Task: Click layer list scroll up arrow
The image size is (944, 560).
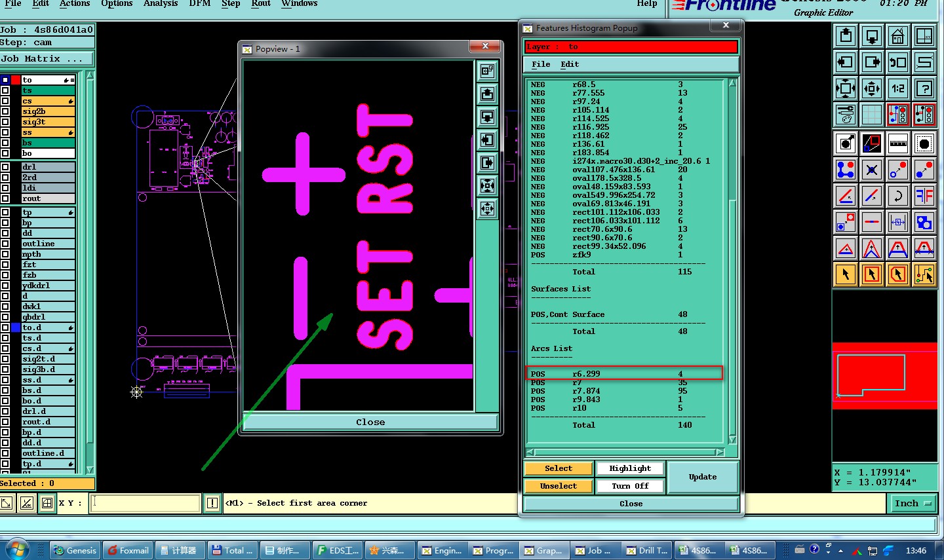Action: [90, 76]
